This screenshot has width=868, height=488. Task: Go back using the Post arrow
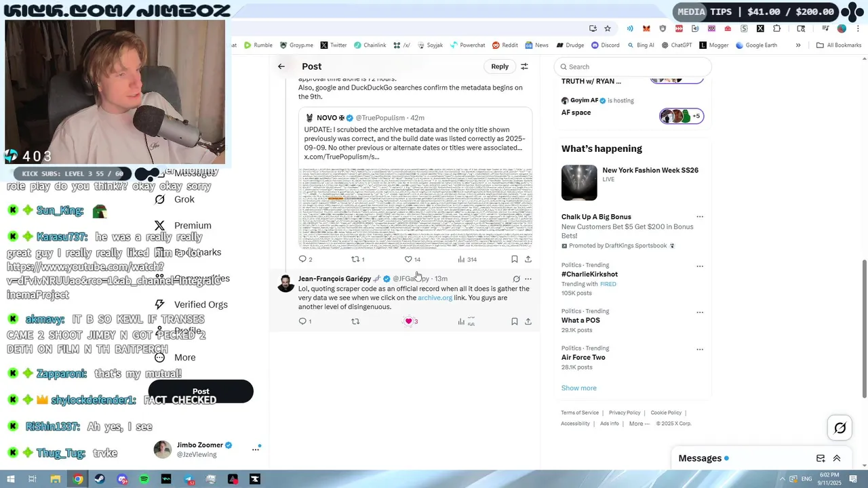pos(281,66)
